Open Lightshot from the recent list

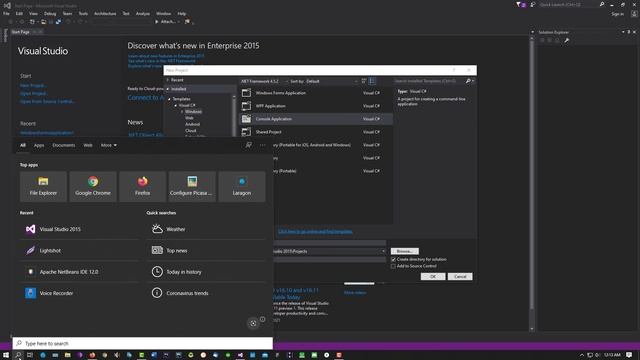(x=80, y=250)
